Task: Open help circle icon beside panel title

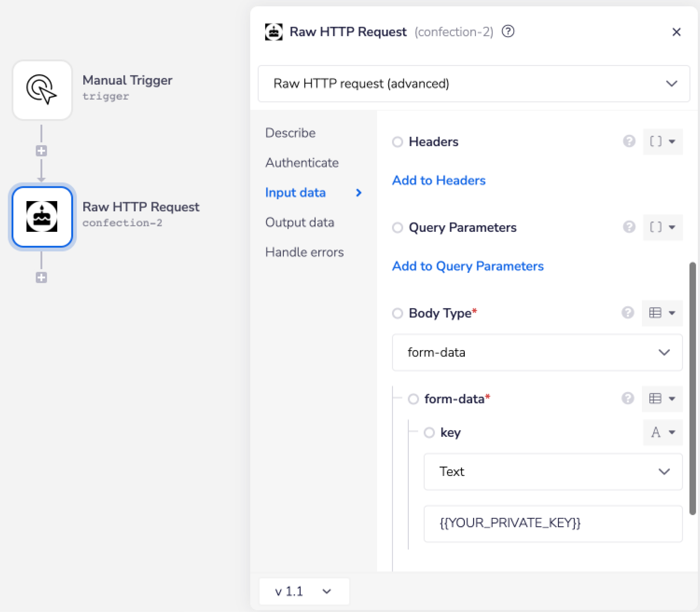Action: coord(508,31)
